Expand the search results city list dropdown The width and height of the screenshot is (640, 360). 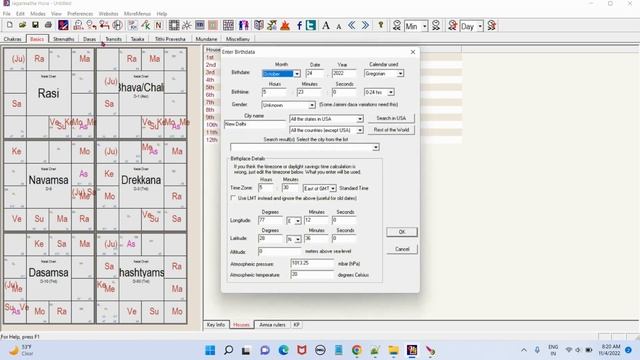[x=376, y=147]
